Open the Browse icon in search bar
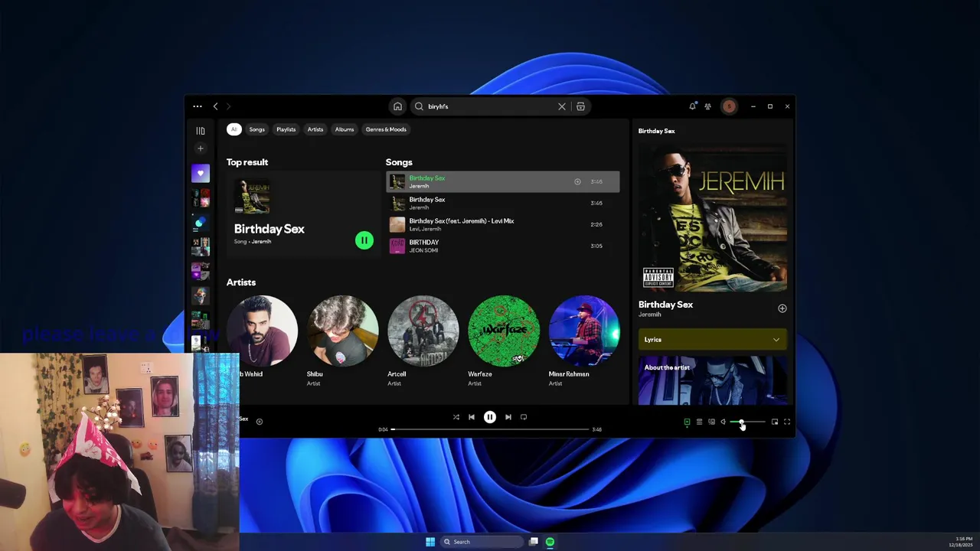This screenshot has width=980, height=551. (580, 106)
